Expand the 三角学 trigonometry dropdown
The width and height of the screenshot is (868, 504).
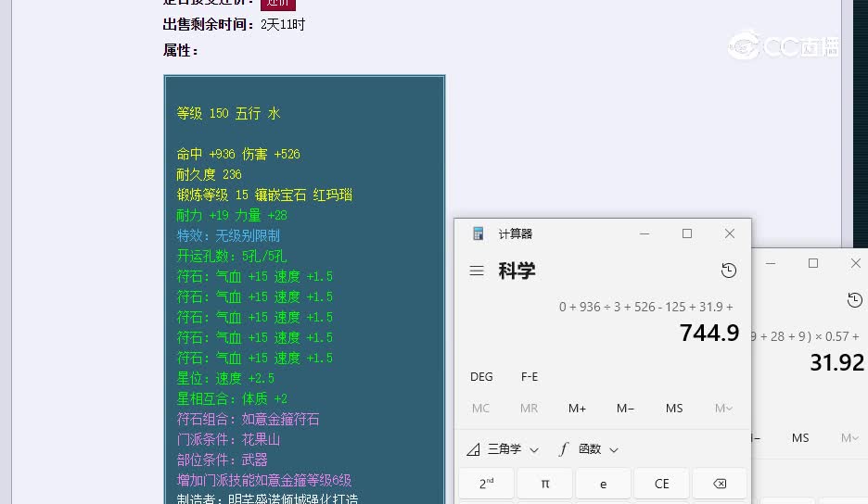(503, 449)
